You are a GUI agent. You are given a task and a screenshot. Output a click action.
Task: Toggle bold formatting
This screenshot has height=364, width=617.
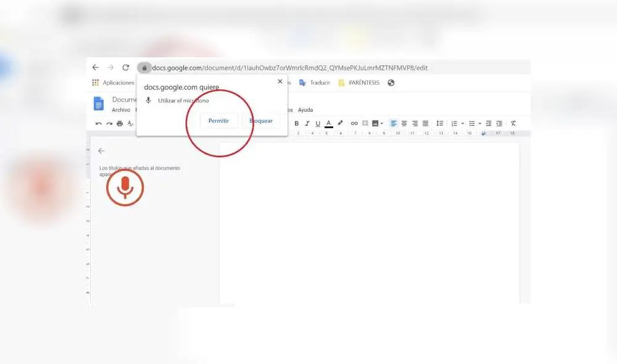297,123
